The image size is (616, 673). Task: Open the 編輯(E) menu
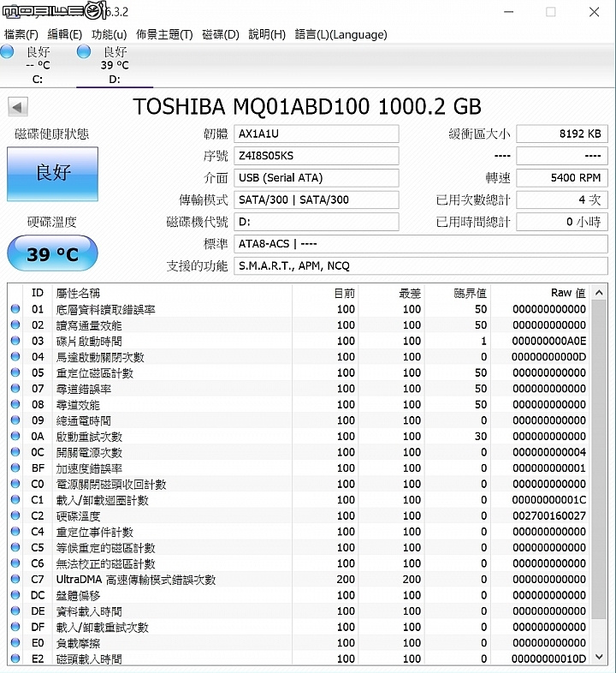pyautogui.click(x=65, y=34)
